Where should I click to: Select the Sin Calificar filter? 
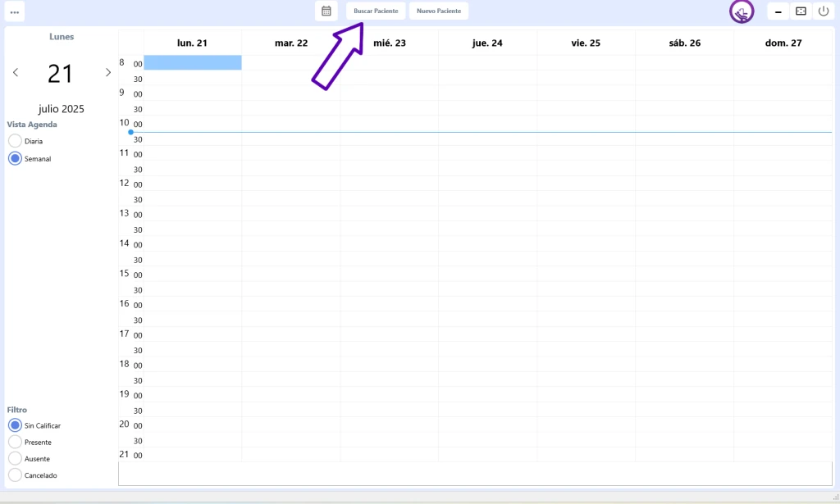click(x=15, y=425)
